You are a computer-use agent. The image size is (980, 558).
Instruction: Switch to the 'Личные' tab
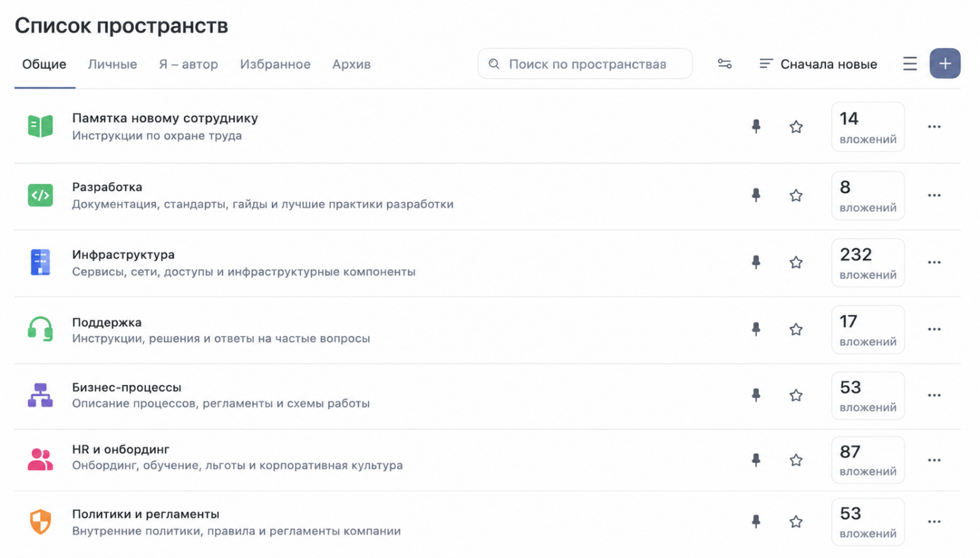(112, 64)
